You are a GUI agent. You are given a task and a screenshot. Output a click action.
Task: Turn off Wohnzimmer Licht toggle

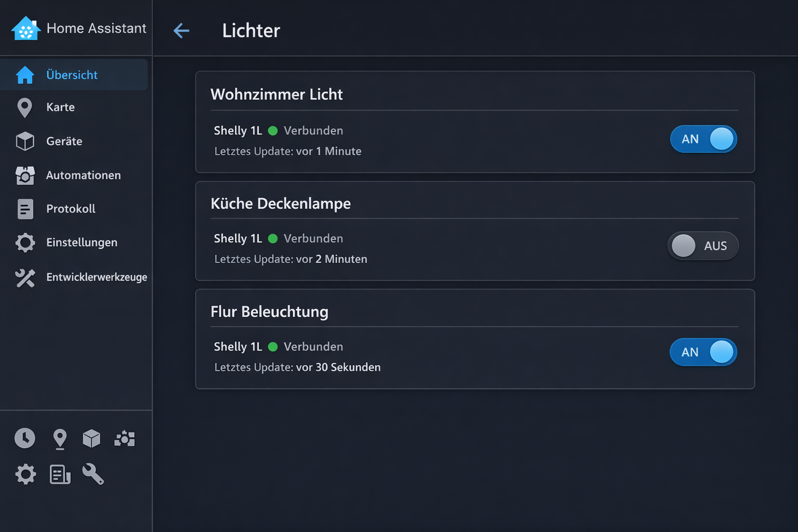click(703, 139)
